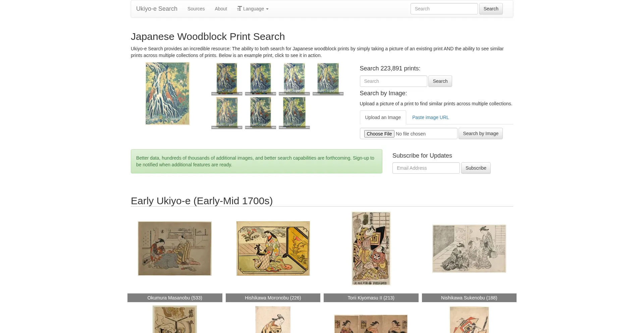Open the large waterfall example print
The height and width of the screenshot is (333, 644).
(x=167, y=94)
